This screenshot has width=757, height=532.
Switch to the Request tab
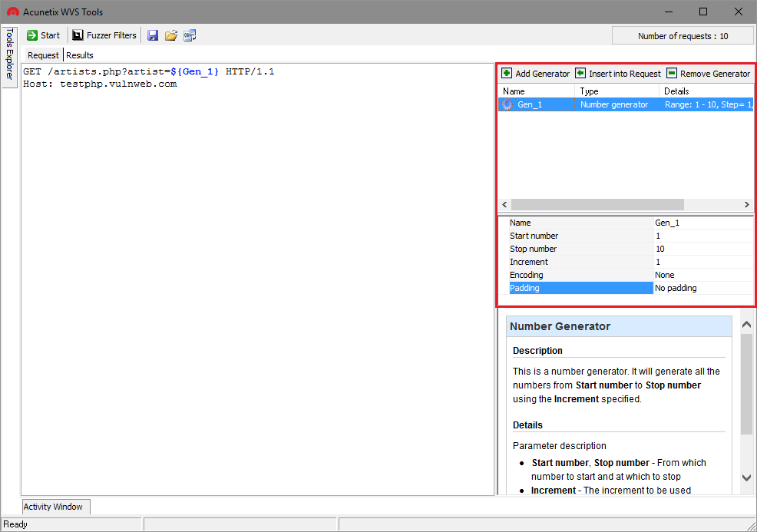(x=43, y=55)
